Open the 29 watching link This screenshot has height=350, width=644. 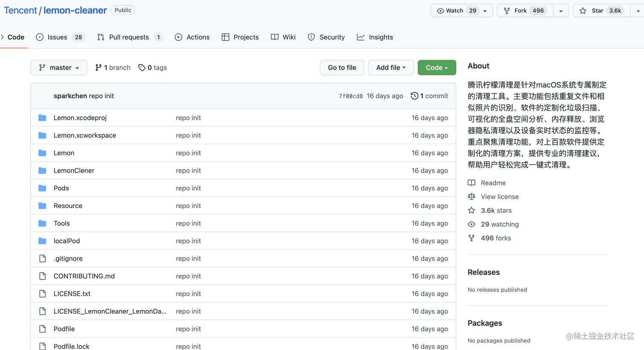tap(500, 224)
